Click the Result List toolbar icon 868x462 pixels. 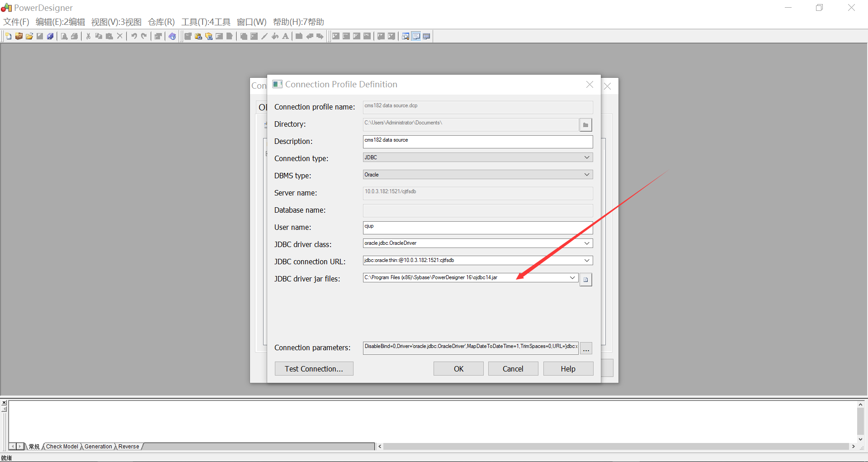point(426,36)
